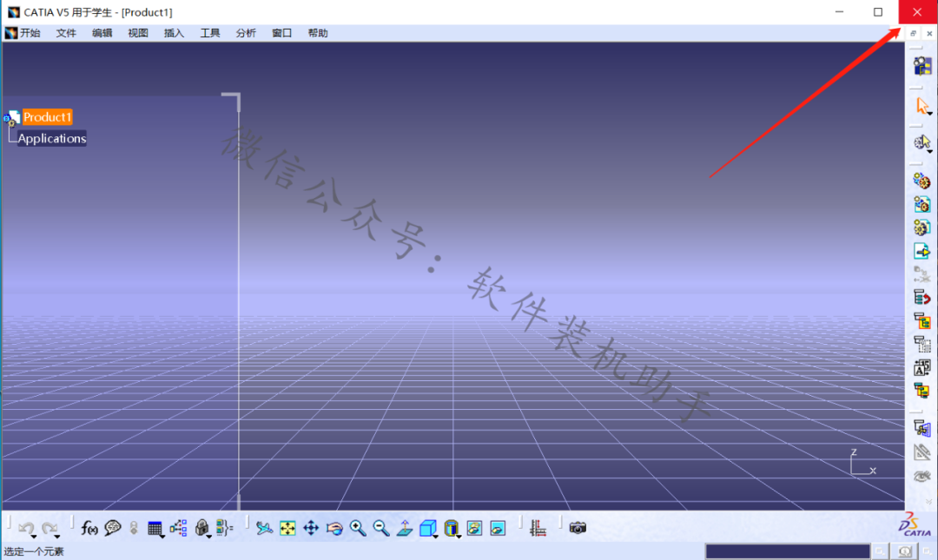This screenshot has height=560, width=938.
Task: Click the Zoom Out magnifier
Action: point(381,528)
